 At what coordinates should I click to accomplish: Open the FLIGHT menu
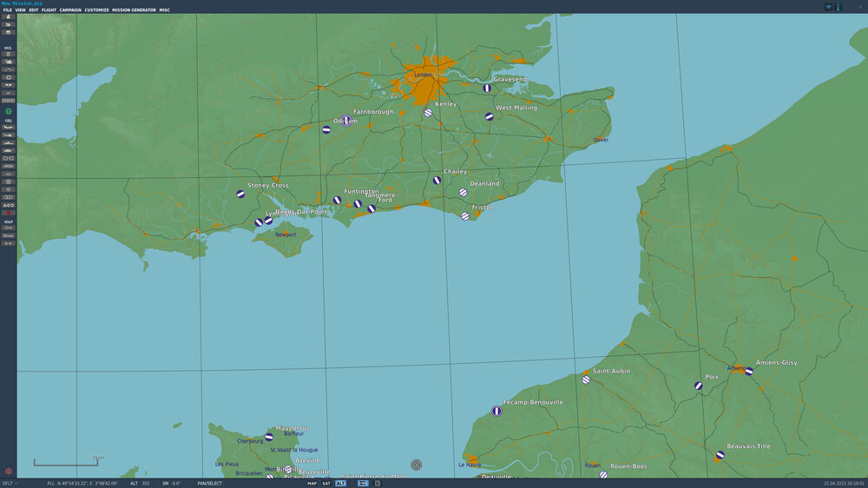pyautogui.click(x=49, y=10)
